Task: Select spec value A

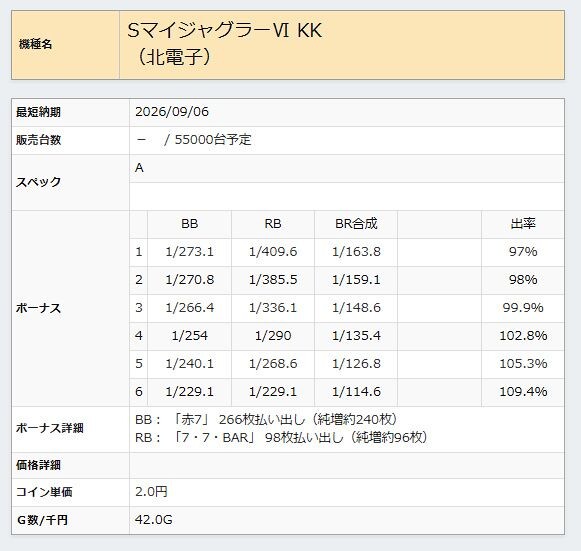Action: point(139,168)
